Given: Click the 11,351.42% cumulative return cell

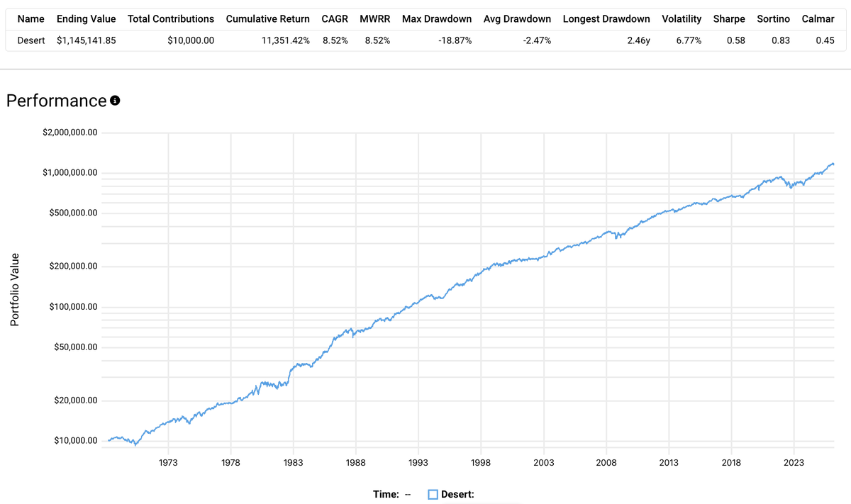Looking at the screenshot, I should tap(286, 40).
